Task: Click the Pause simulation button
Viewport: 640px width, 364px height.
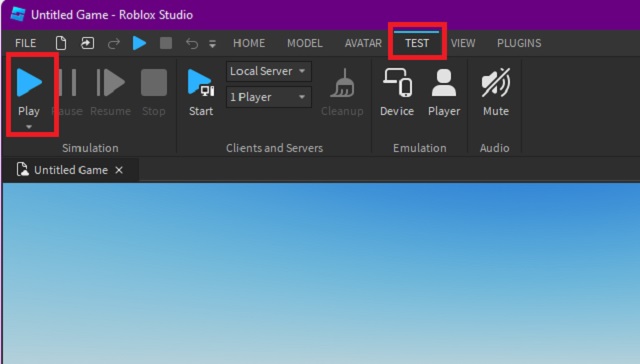Action: pyautogui.click(x=68, y=92)
